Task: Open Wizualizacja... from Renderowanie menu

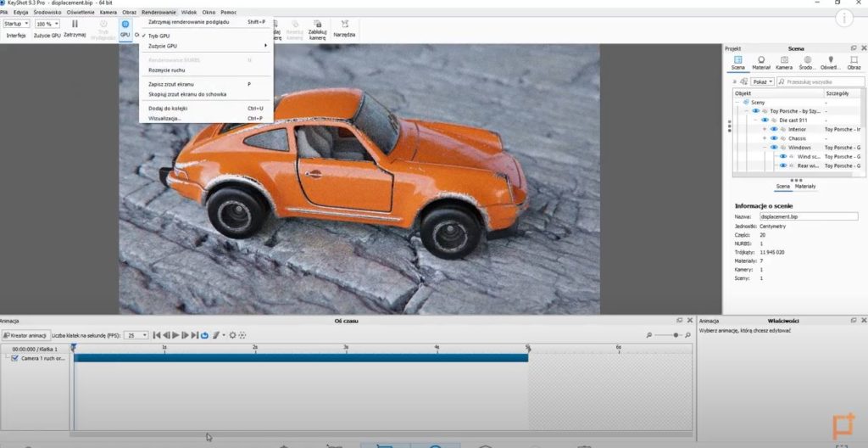Action: (x=206, y=118)
